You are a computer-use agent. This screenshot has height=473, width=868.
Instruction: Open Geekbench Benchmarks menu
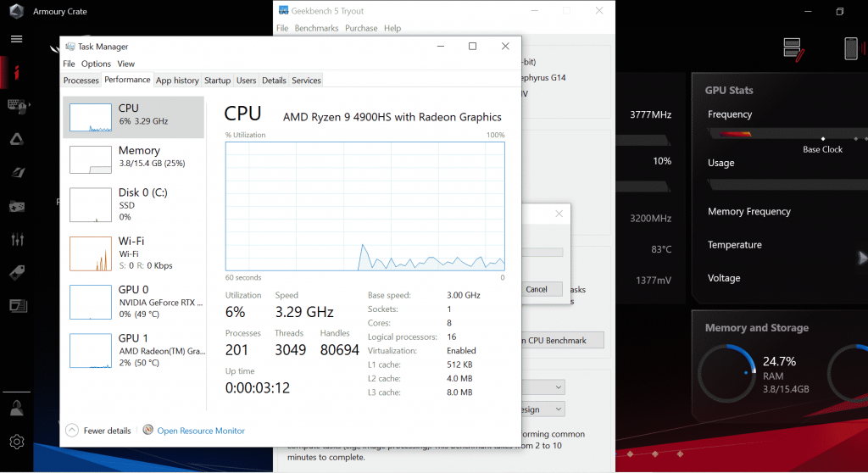(316, 28)
